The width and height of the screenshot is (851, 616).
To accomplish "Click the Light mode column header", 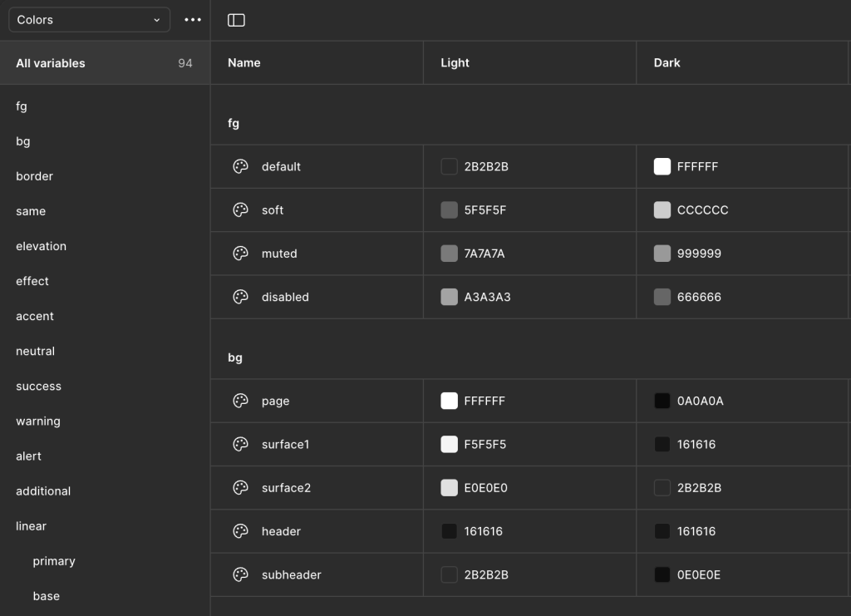I will pos(455,62).
